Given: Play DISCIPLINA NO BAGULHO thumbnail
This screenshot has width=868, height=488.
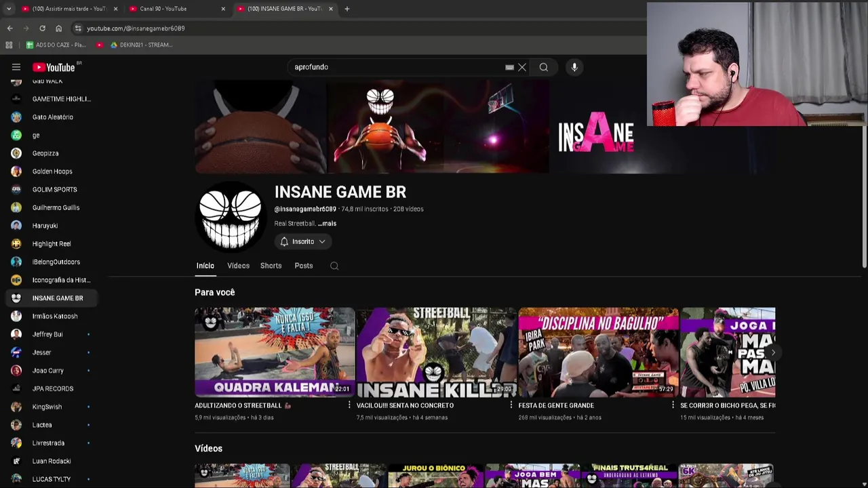Looking at the screenshot, I should [x=599, y=352].
